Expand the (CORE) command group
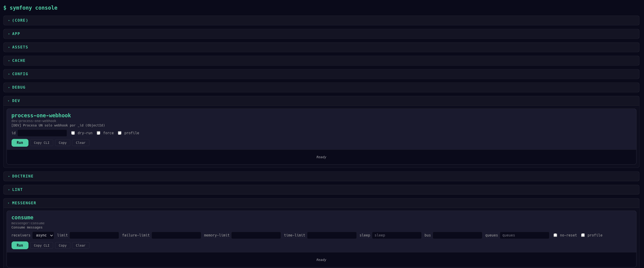 [321, 20]
